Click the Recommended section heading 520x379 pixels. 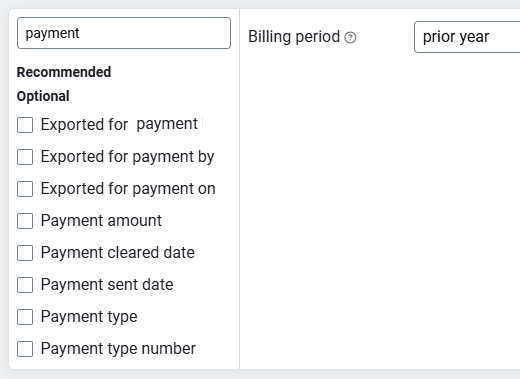[x=64, y=72]
